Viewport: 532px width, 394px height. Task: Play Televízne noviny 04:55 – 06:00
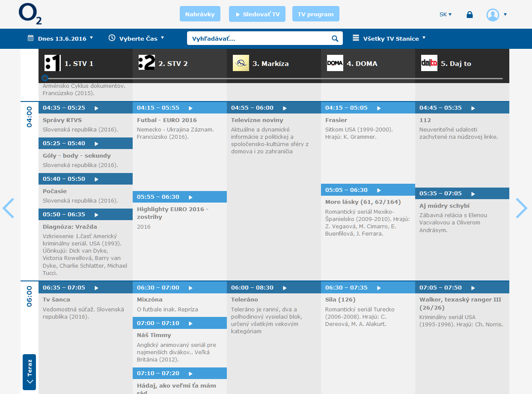click(285, 108)
